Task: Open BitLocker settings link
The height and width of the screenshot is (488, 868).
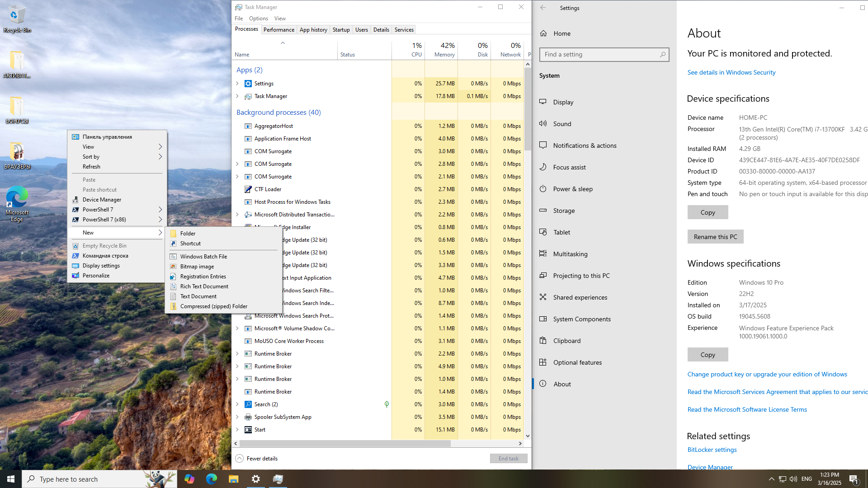Action: pos(712,450)
